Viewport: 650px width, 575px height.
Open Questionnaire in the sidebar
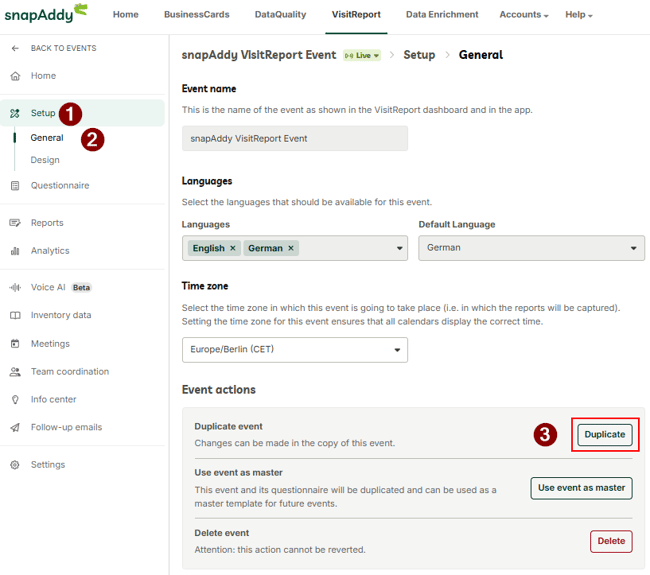(x=60, y=186)
